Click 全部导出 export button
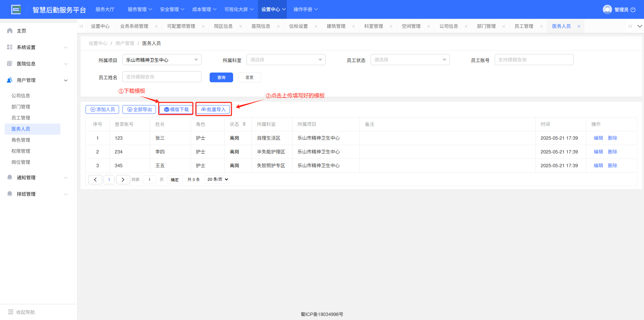Screen dimensions: 644x320 click(x=139, y=109)
